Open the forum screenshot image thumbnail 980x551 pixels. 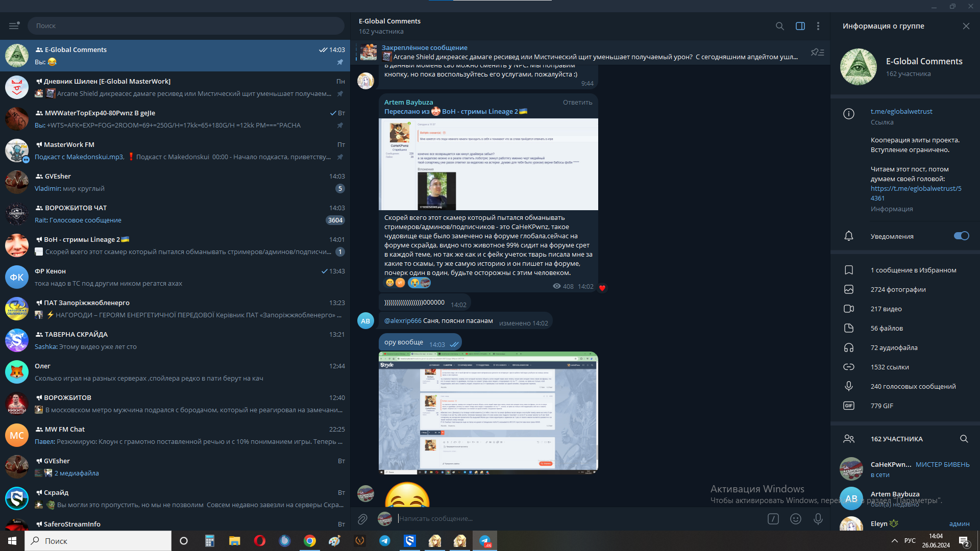tap(488, 412)
